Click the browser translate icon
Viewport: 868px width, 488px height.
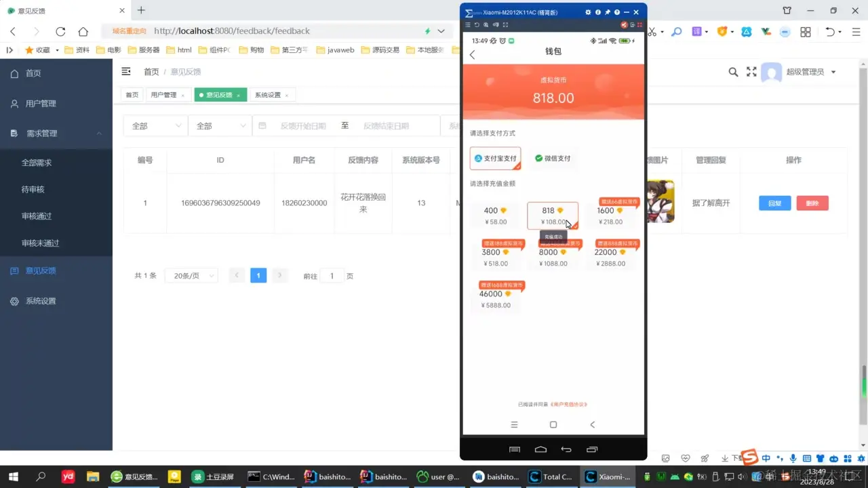click(696, 31)
